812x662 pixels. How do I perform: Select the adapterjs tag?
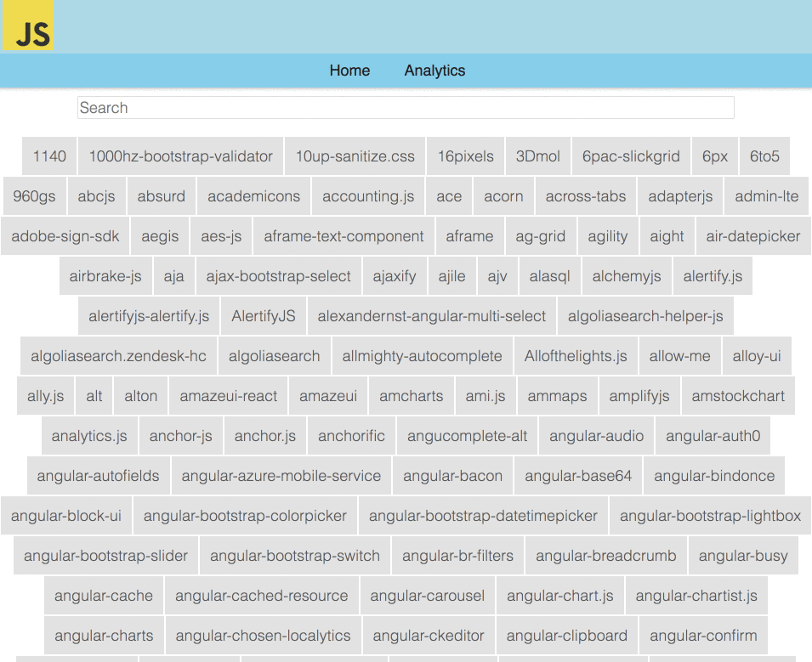(x=680, y=196)
